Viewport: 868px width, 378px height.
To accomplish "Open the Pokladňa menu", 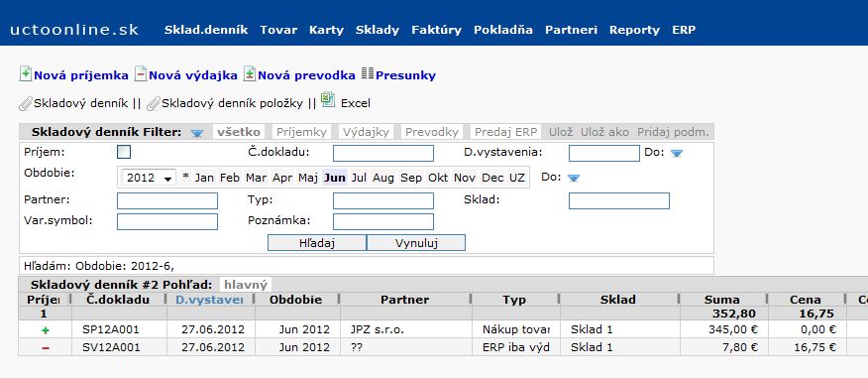I will point(503,30).
